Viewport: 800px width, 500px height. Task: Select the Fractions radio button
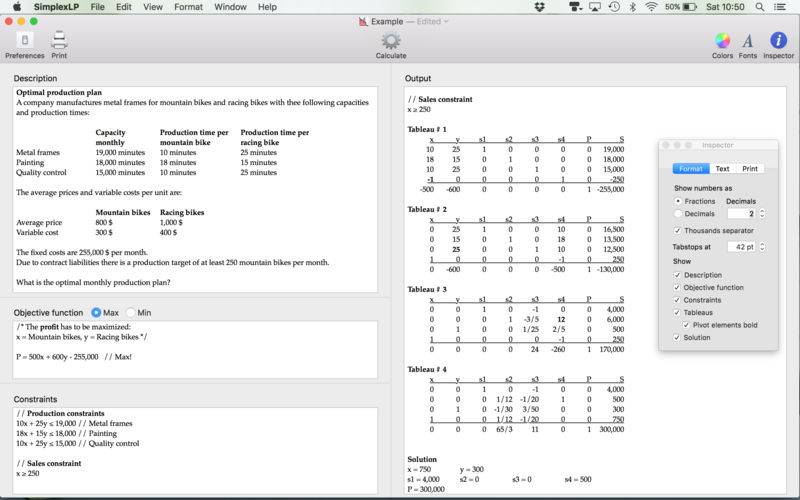coord(678,201)
